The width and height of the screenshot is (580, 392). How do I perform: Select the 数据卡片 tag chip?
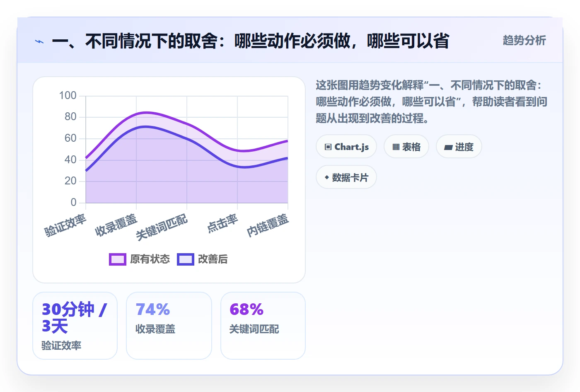(346, 177)
